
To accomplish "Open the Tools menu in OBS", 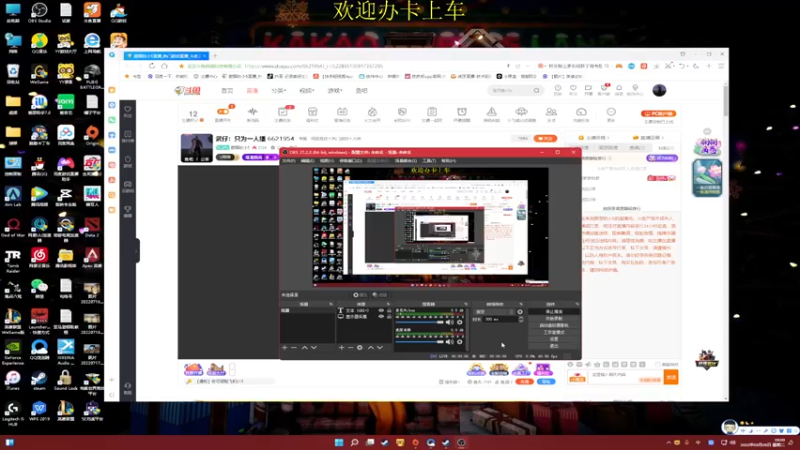I will [x=429, y=161].
